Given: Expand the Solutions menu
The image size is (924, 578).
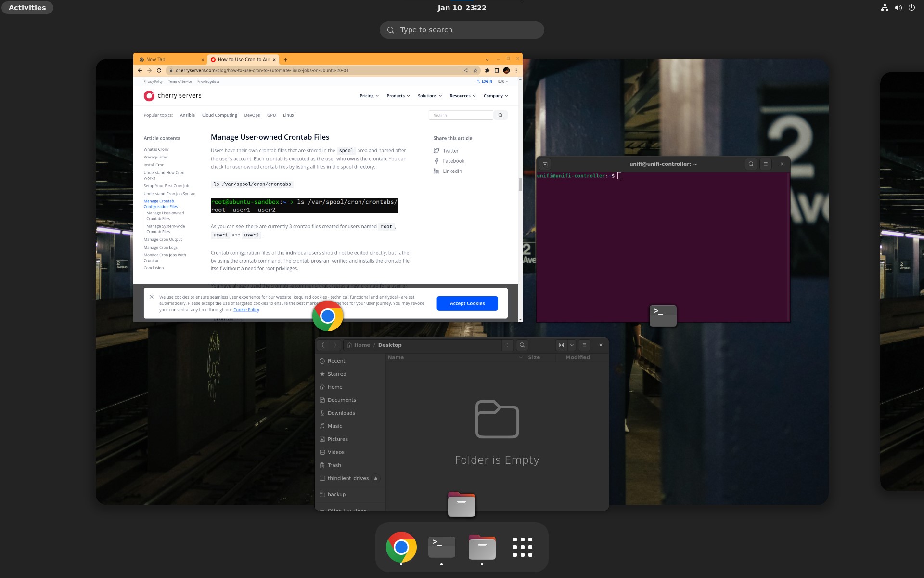Looking at the screenshot, I should [x=430, y=96].
